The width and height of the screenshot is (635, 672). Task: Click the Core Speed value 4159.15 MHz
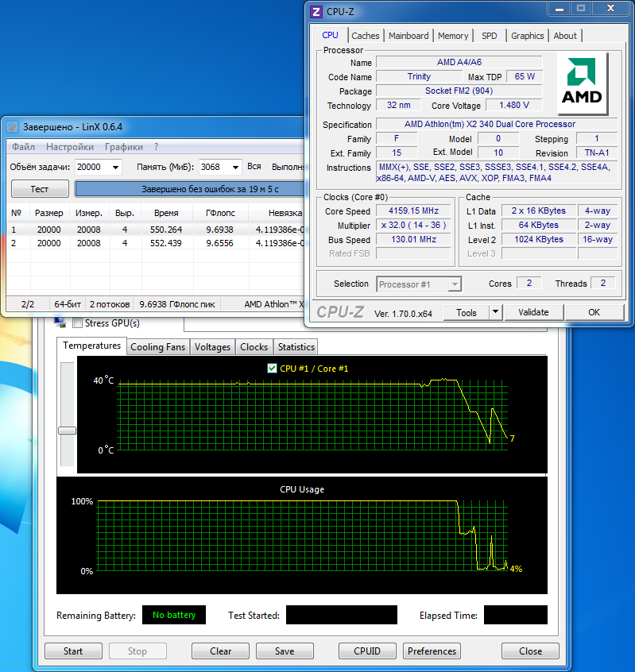tap(413, 210)
